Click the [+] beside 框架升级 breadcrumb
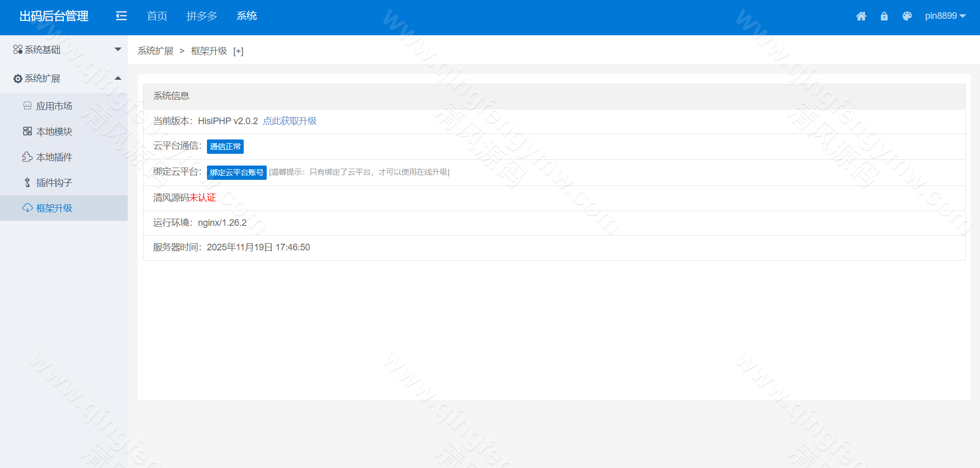 [238, 51]
